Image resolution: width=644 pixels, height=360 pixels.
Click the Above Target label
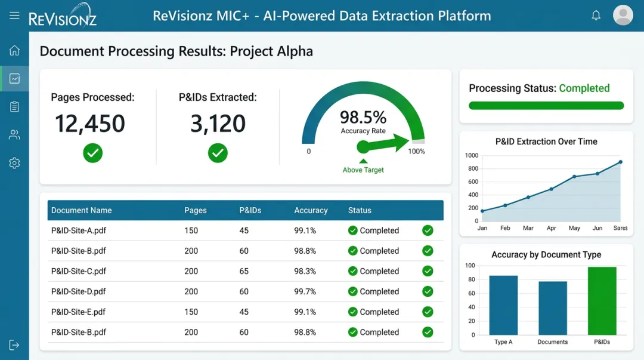[363, 170]
